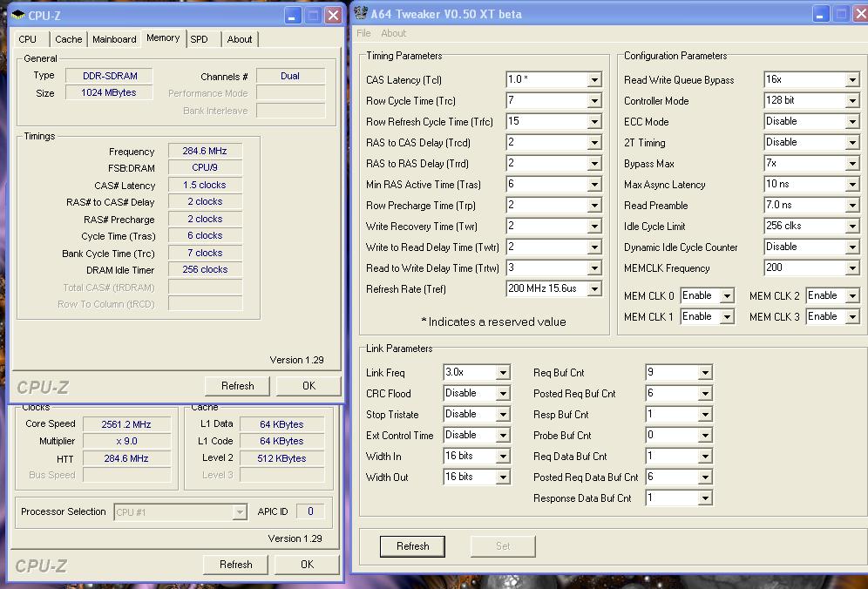This screenshot has height=589, width=868.
Task: Expand the RAS to RAS Delay (Trrd) dropdown
Action: point(594,164)
